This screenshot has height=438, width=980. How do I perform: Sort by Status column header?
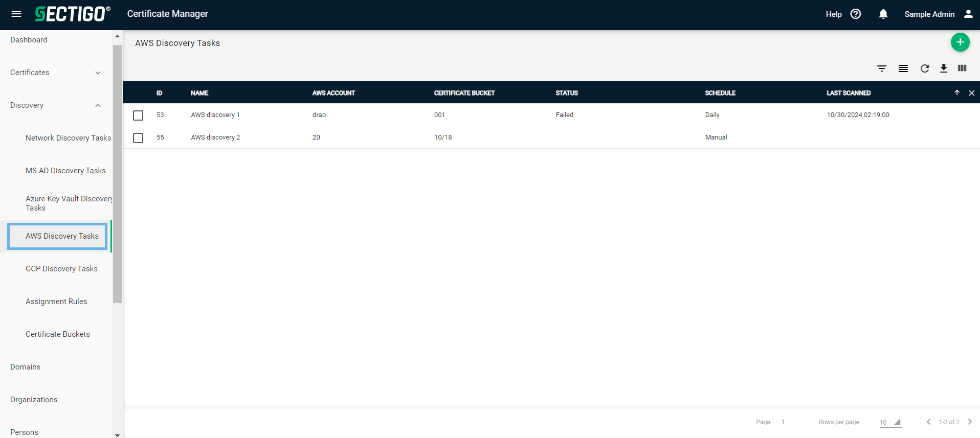click(567, 93)
